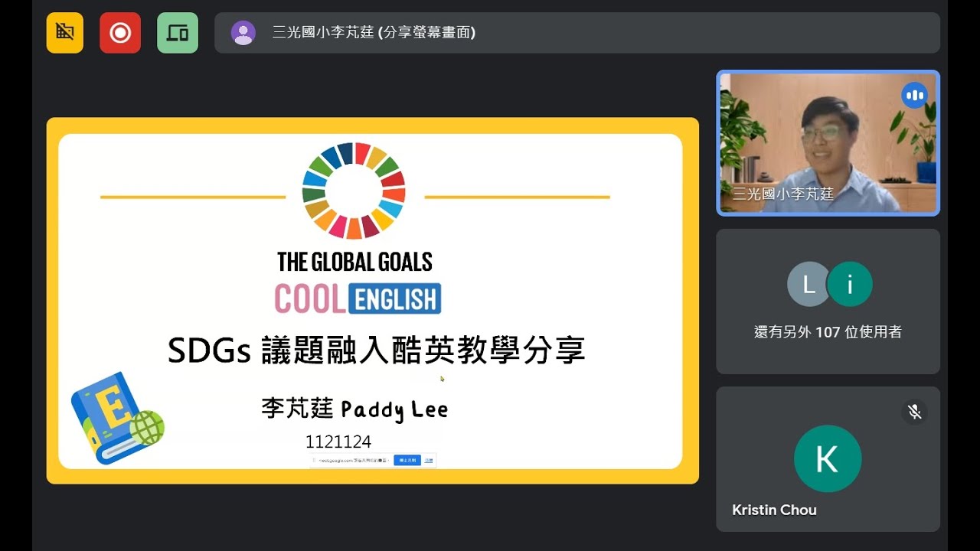Click the green screen layout icon button
Viewport: 980px width, 551px height.
178,33
